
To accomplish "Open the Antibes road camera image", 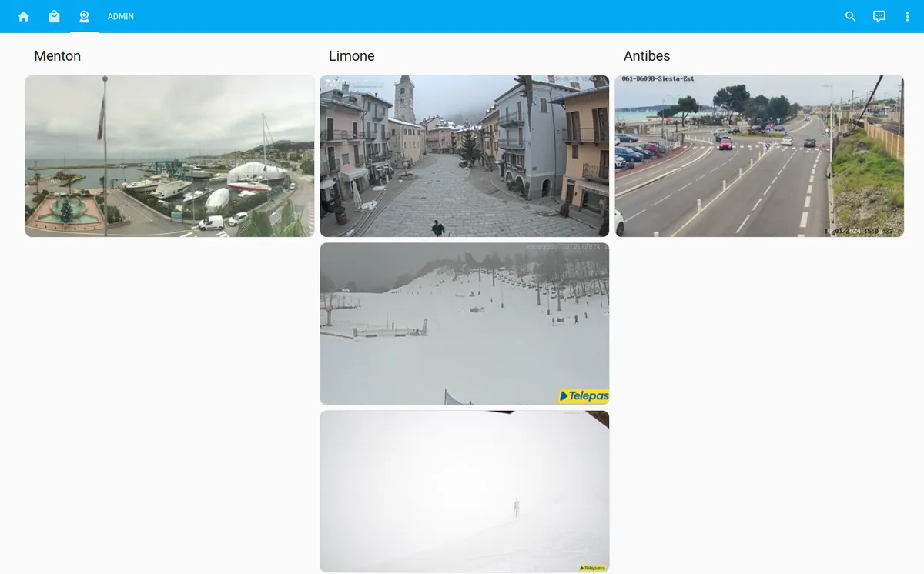I will pos(759,155).
